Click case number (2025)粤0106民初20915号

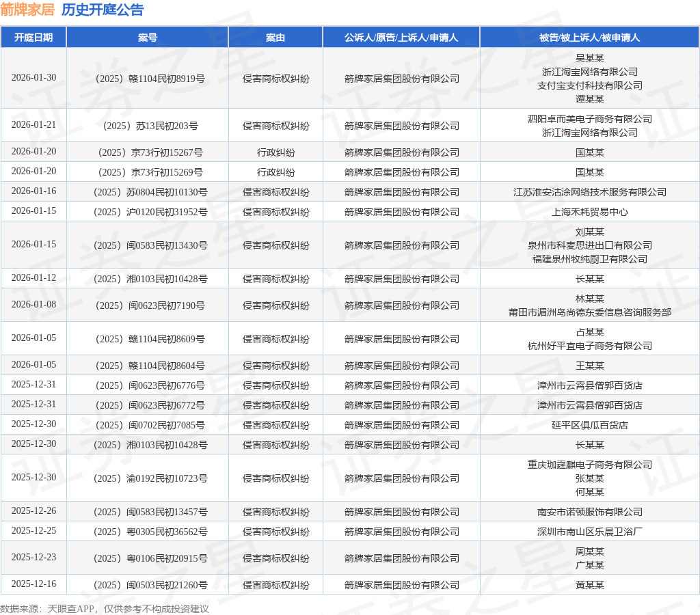(x=150, y=558)
